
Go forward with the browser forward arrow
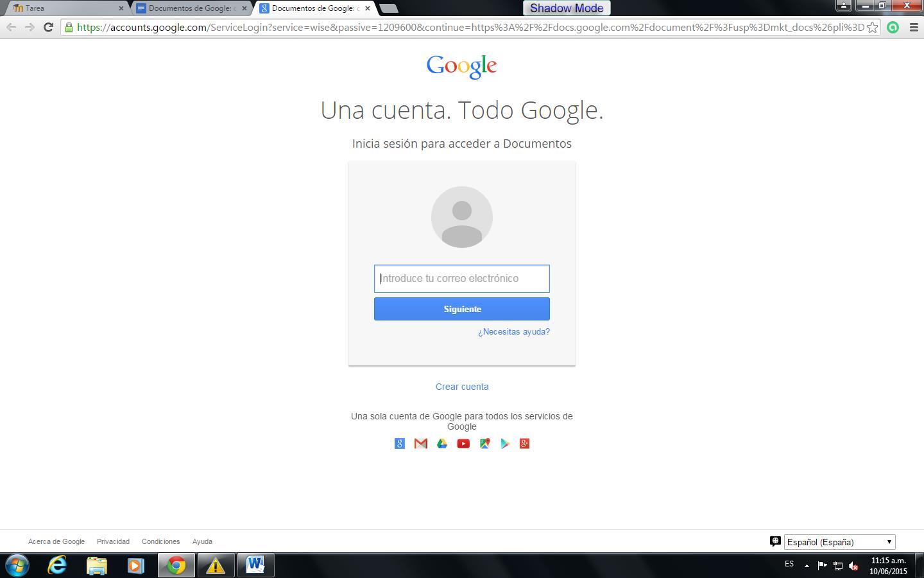tap(30, 27)
